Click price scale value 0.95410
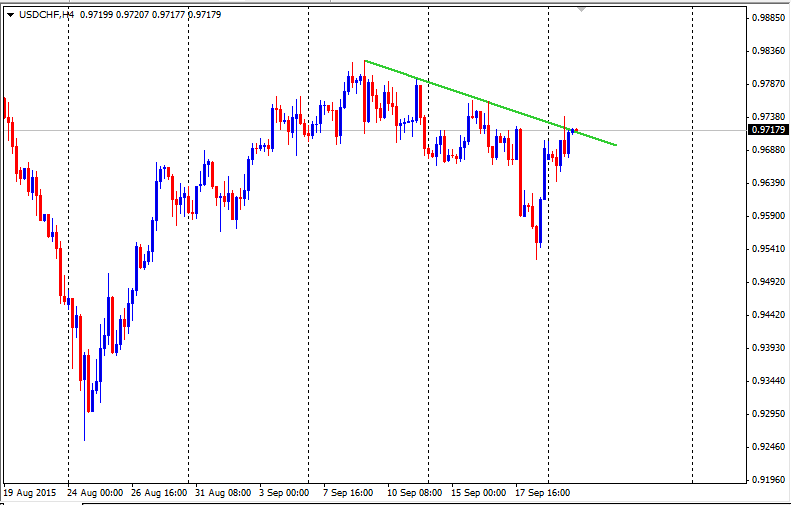791x505 pixels. point(768,248)
